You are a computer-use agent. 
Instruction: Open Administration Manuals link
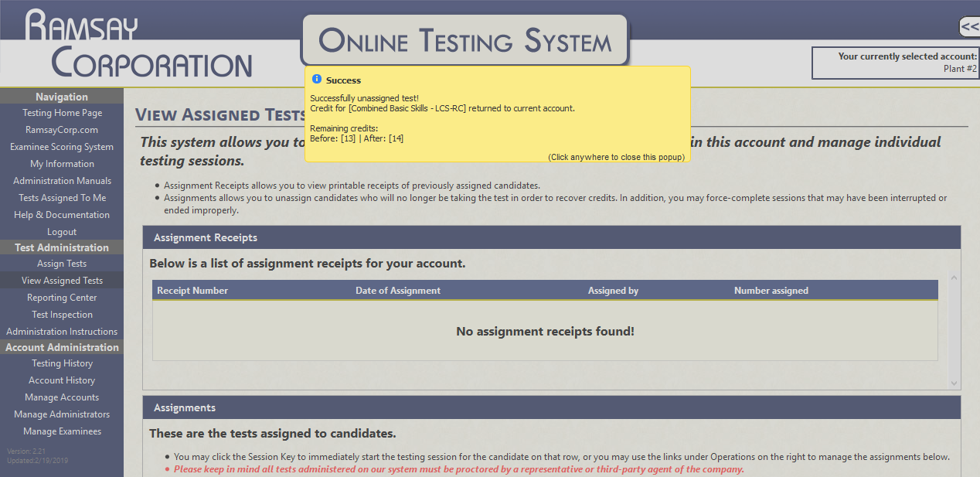[x=62, y=181]
